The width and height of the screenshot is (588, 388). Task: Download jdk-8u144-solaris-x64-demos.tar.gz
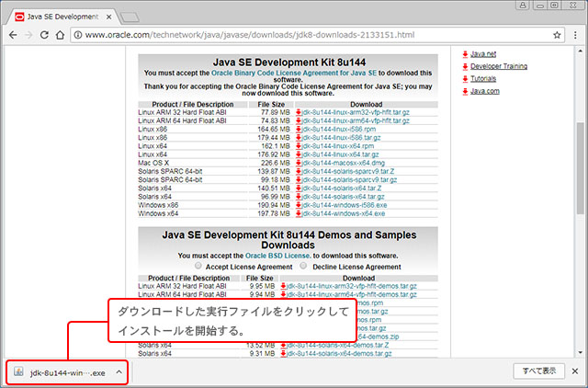point(339,353)
